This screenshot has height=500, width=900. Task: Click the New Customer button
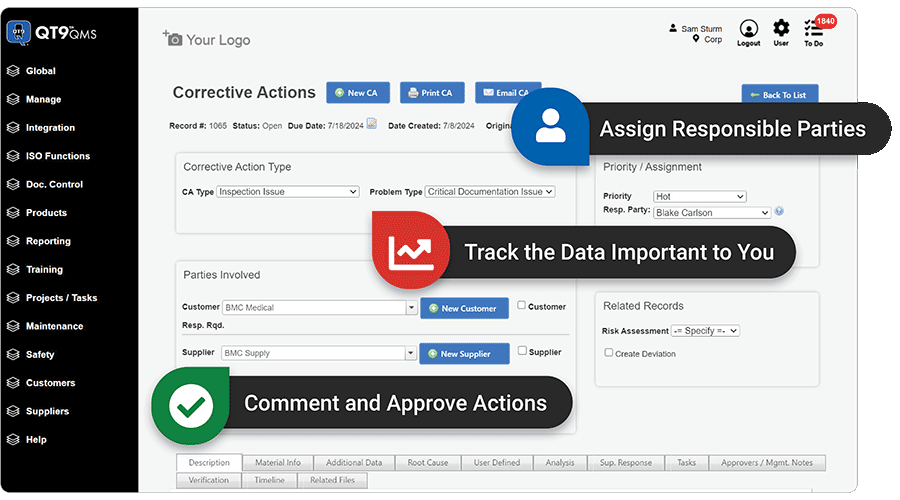464,308
